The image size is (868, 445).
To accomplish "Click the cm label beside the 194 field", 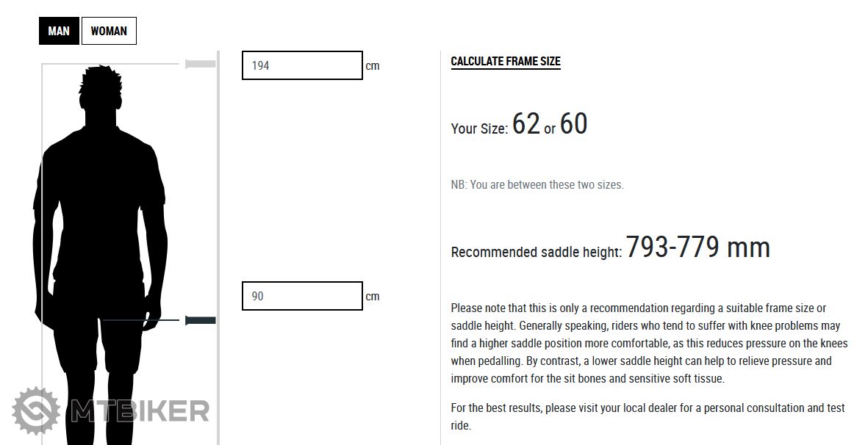I will click(373, 66).
